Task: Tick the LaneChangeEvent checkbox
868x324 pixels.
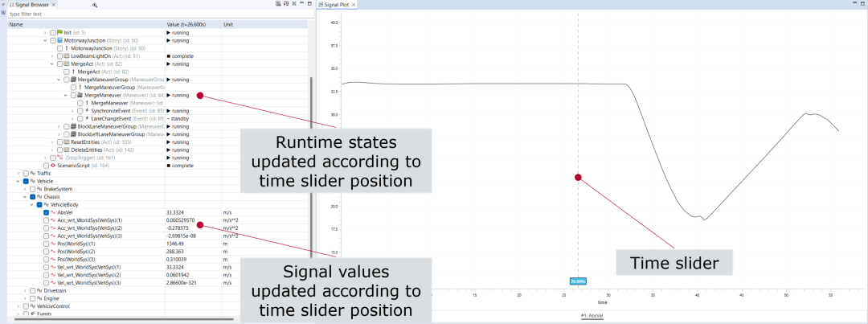Action: click(x=80, y=118)
